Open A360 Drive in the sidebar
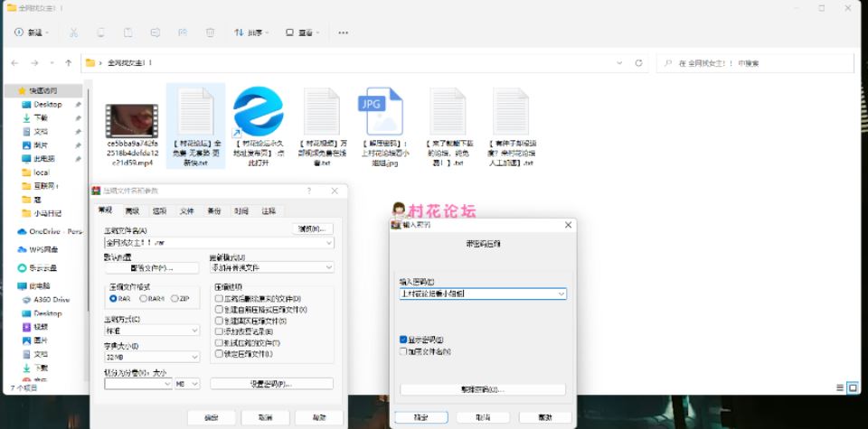This screenshot has height=429, width=868. click(46, 300)
